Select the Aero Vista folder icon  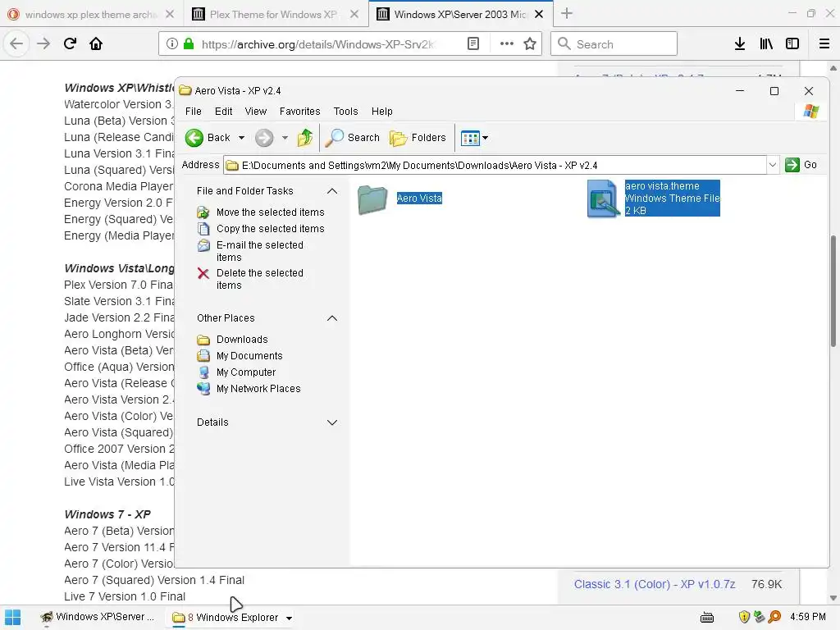(x=372, y=199)
